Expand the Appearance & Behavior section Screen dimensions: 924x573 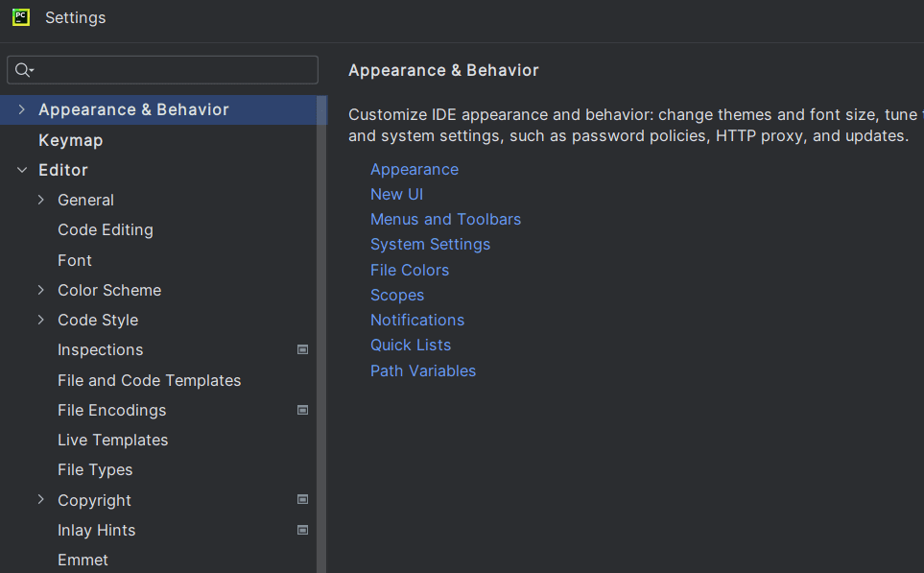pyautogui.click(x=22, y=109)
